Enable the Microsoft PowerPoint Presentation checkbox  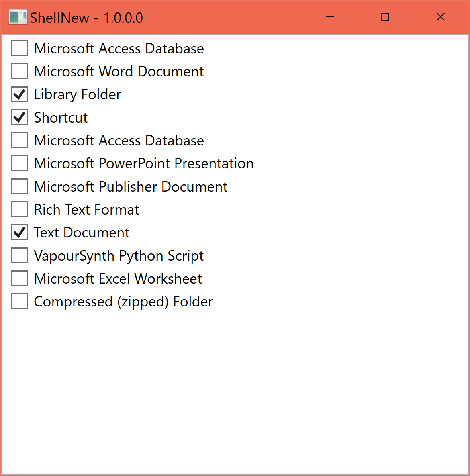19,163
